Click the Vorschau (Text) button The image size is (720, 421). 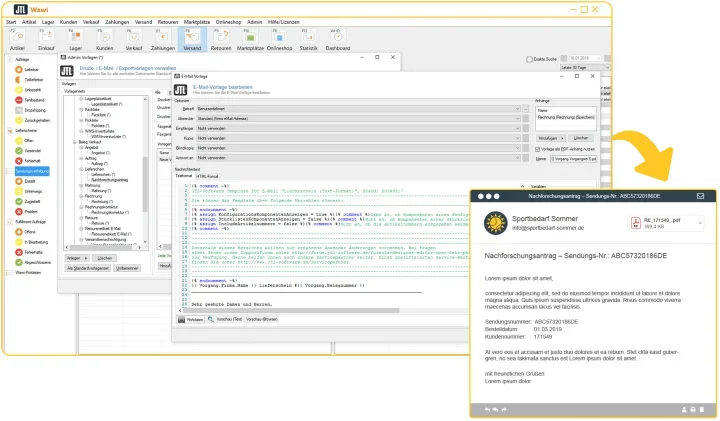[x=229, y=319]
